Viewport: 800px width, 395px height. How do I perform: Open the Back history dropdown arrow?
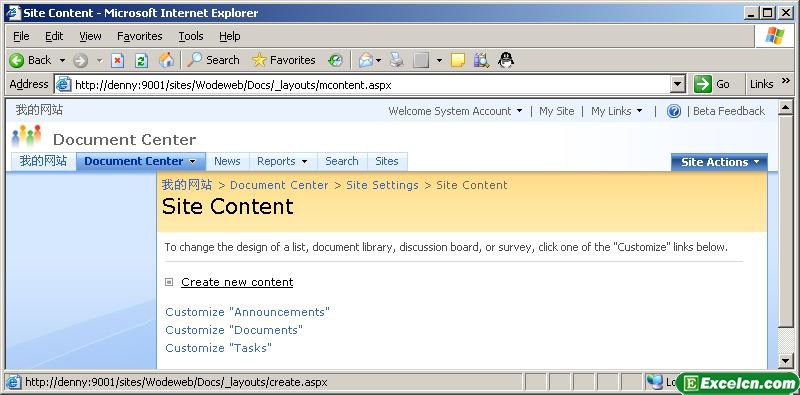pos(62,61)
